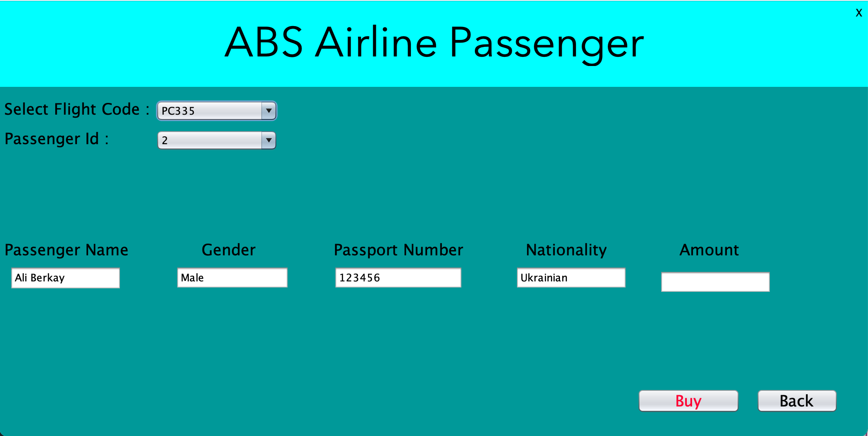Click the Gender column header

[x=228, y=250]
